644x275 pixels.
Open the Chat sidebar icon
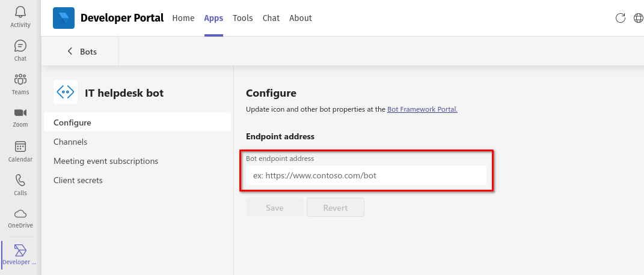coord(20,46)
